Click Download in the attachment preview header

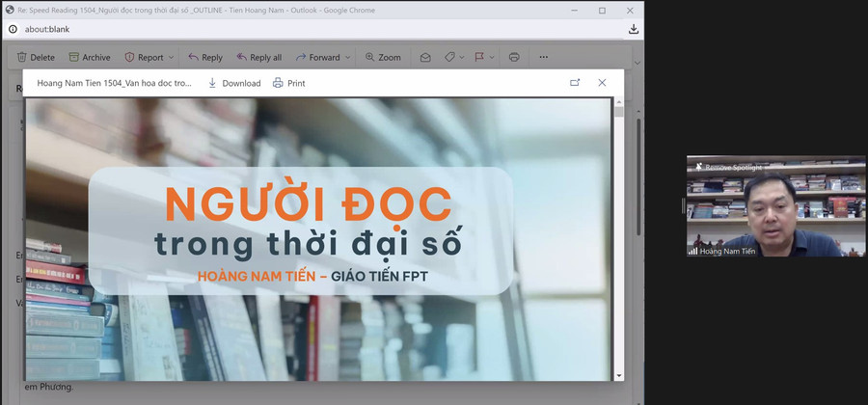(234, 83)
